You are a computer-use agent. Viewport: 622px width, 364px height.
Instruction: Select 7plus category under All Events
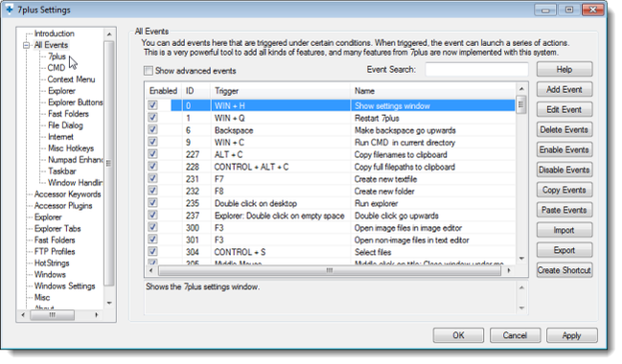[x=57, y=57]
